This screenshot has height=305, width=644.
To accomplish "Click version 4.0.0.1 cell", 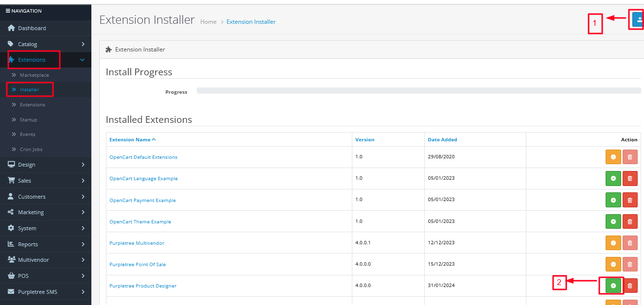I will [x=363, y=243].
